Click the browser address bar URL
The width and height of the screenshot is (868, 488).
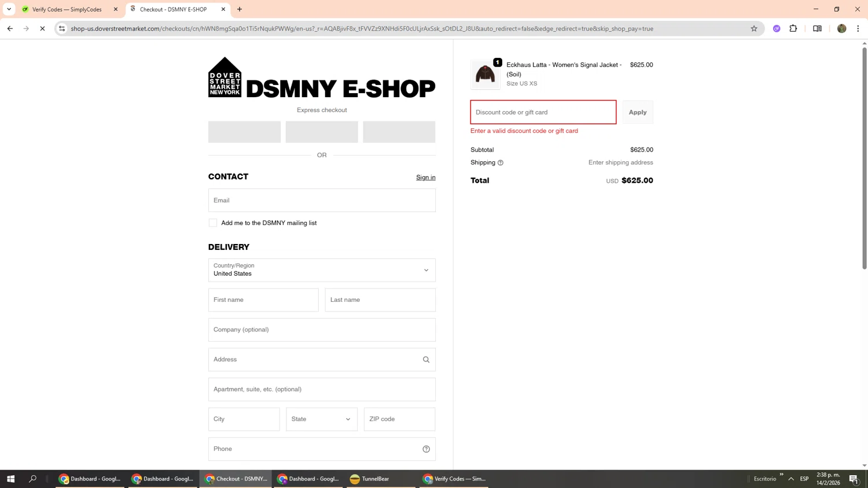(362, 28)
